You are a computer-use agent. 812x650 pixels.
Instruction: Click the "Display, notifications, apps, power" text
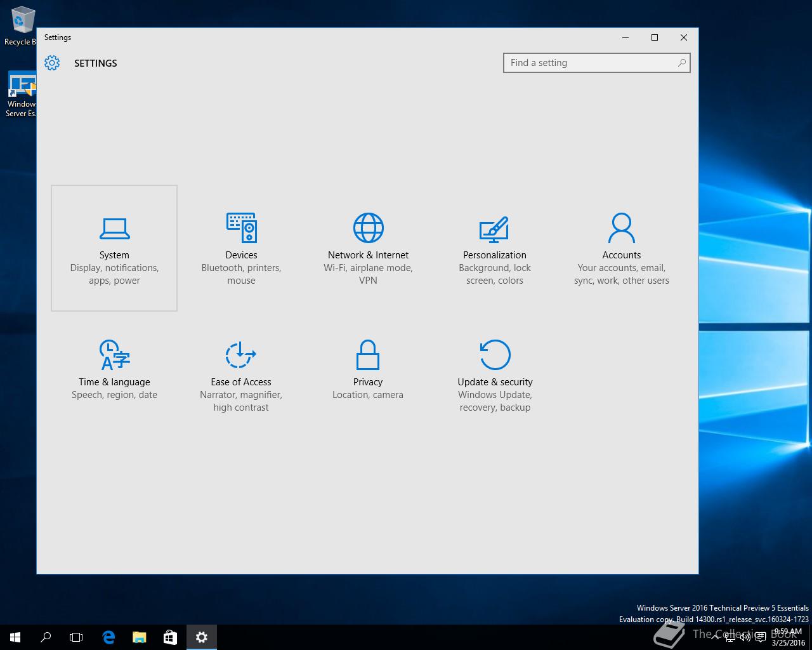tap(114, 274)
